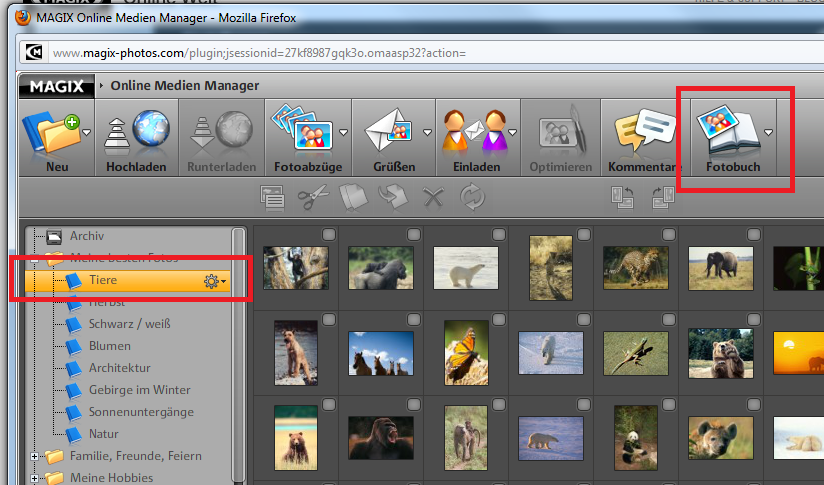
Task: Expand the Meine Hobbies folder
Action: (x=35, y=478)
